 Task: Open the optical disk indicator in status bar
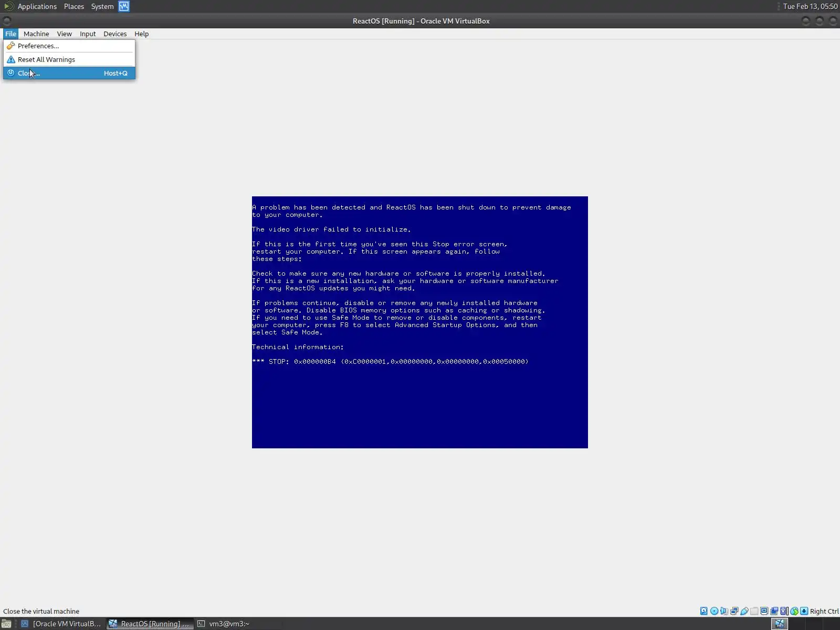click(714, 611)
